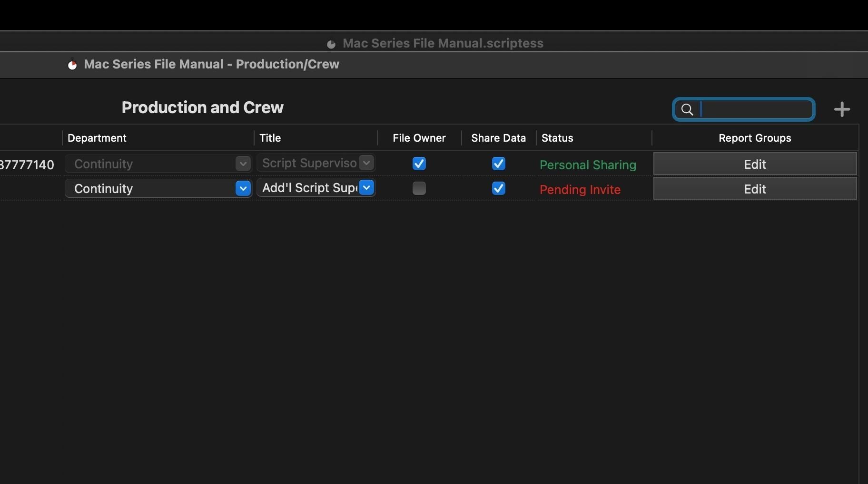Click the Scriptess icon in Production/Crew title
The width and height of the screenshot is (868, 484).
pos(72,65)
